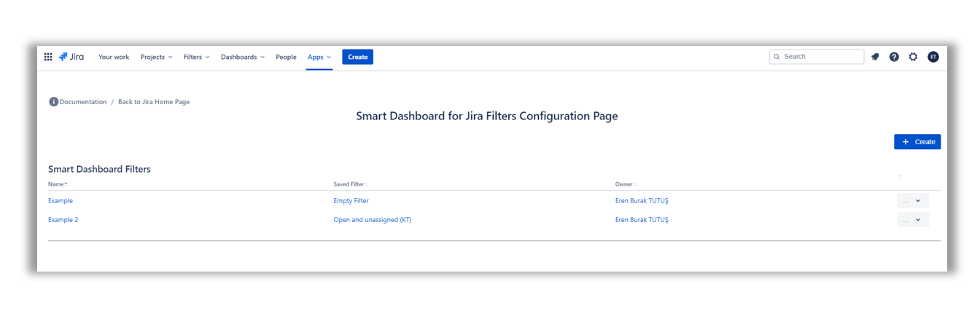
Task: Expand the Dashboards menu
Action: pos(243,57)
